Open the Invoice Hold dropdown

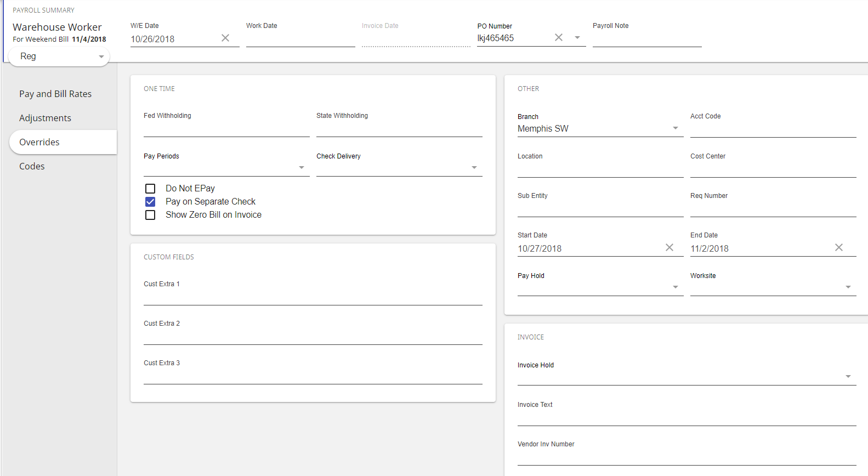coord(687,376)
